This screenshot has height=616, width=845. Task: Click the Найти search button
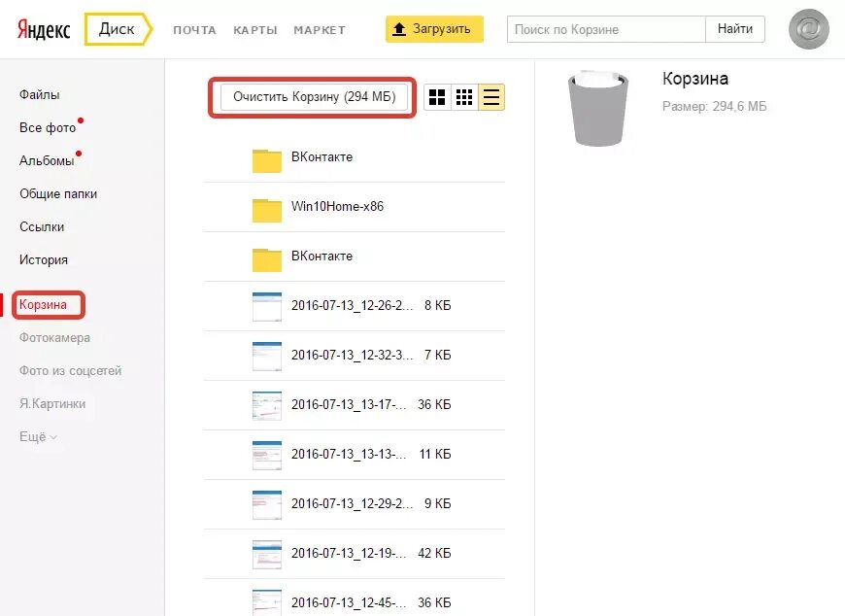tap(735, 29)
